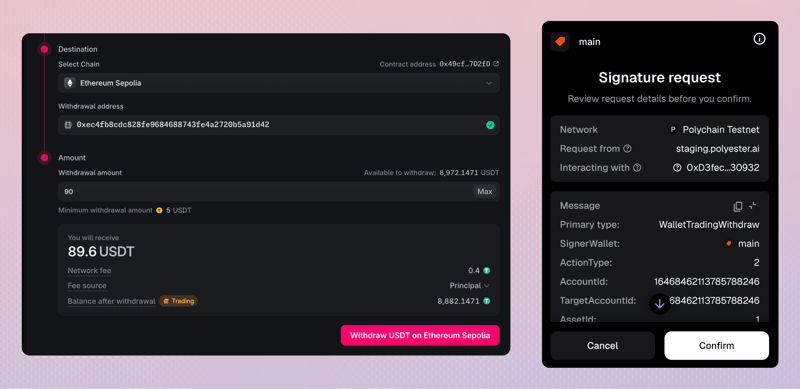This screenshot has height=389, width=800.
Task: Click contract address 0x49cf…7D2fD
Action: point(465,64)
